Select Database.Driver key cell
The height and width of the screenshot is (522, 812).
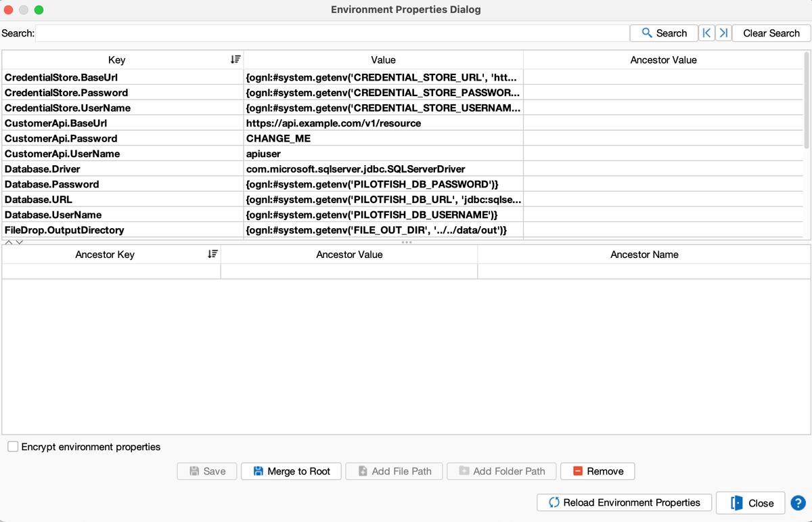[x=122, y=169]
